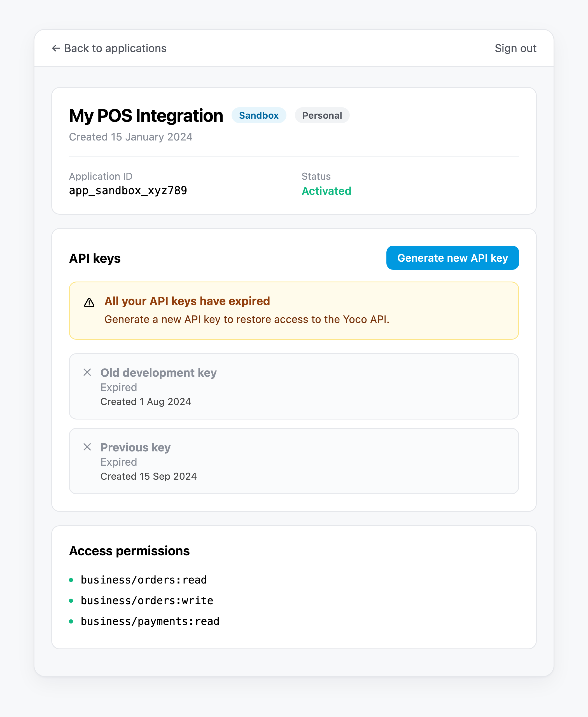Click the Application ID label
The height and width of the screenshot is (717, 588).
[x=101, y=176]
